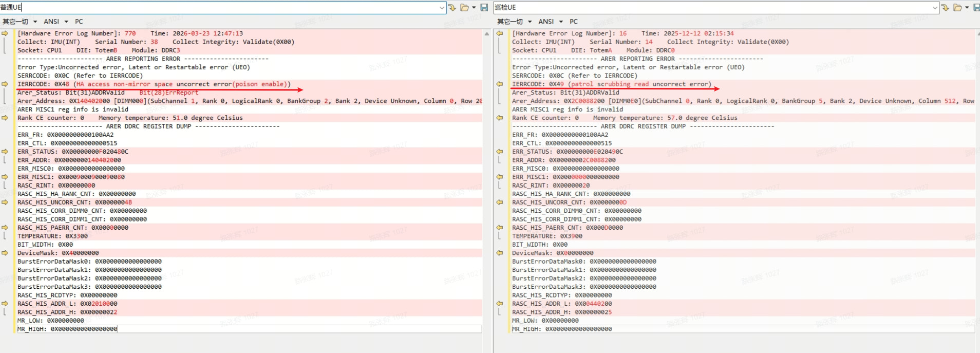The height and width of the screenshot is (353, 980).
Task: Expand the right path history dropdown
Action: [x=935, y=8]
